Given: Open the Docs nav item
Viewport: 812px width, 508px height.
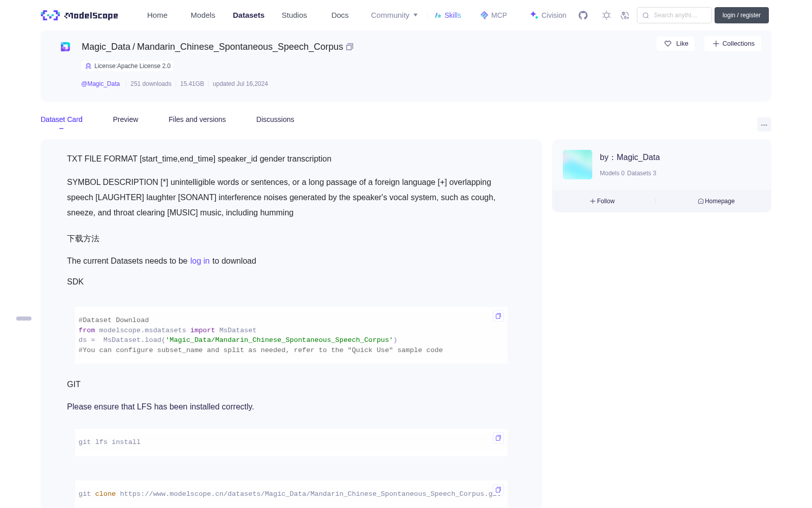Looking at the screenshot, I should point(340,15).
